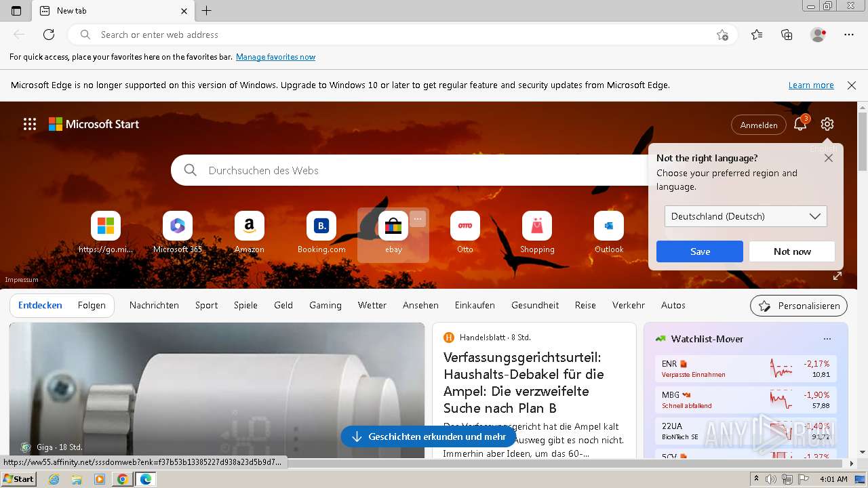Click the Anmelden sign-in button

pos(759,125)
